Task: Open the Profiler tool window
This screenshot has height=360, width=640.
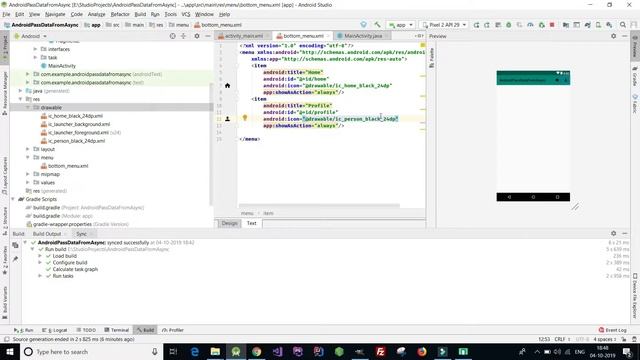Action: 173,330
